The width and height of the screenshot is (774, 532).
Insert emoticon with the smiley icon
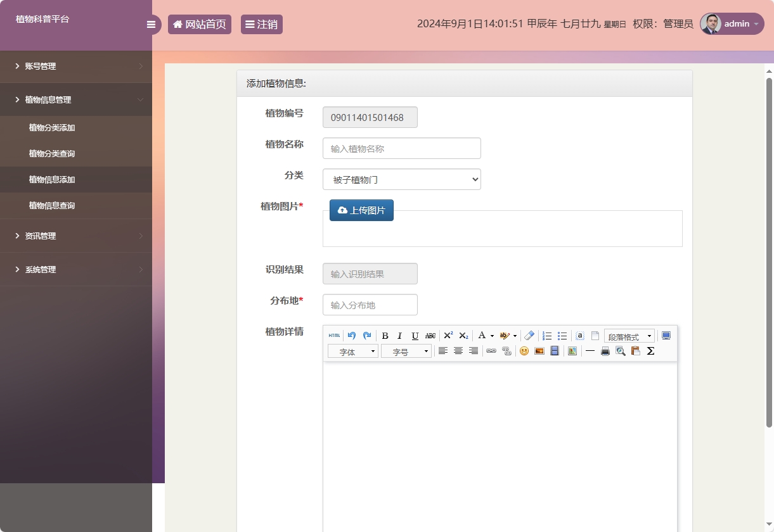click(524, 351)
